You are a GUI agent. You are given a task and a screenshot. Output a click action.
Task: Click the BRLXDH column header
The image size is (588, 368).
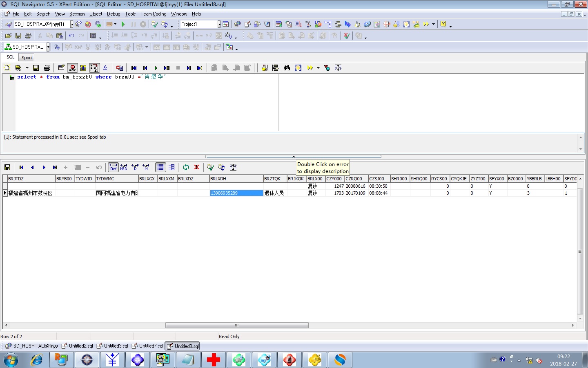pyautogui.click(x=236, y=179)
